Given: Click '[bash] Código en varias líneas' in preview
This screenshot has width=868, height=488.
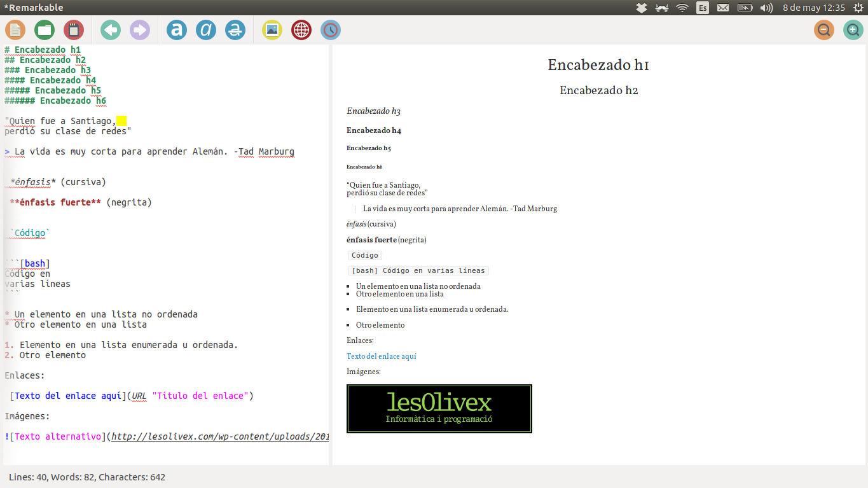Looking at the screenshot, I should [x=418, y=270].
